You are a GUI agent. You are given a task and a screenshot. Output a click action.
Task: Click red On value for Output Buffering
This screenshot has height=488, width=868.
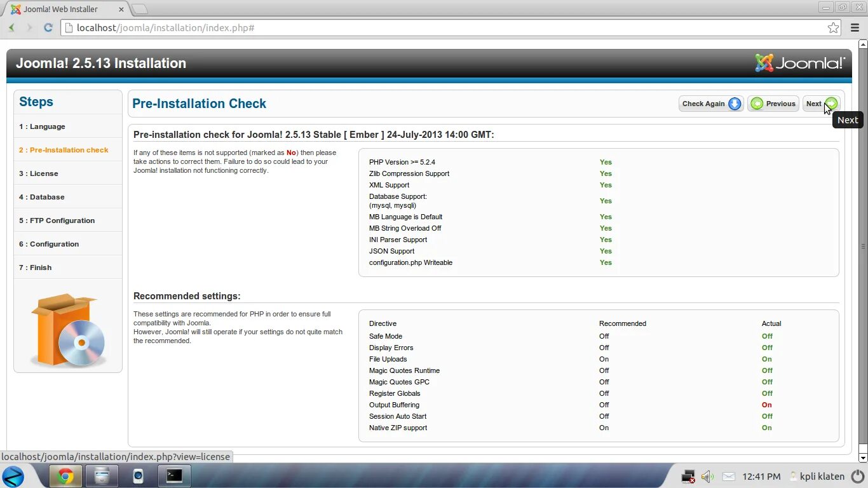[766, 405]
